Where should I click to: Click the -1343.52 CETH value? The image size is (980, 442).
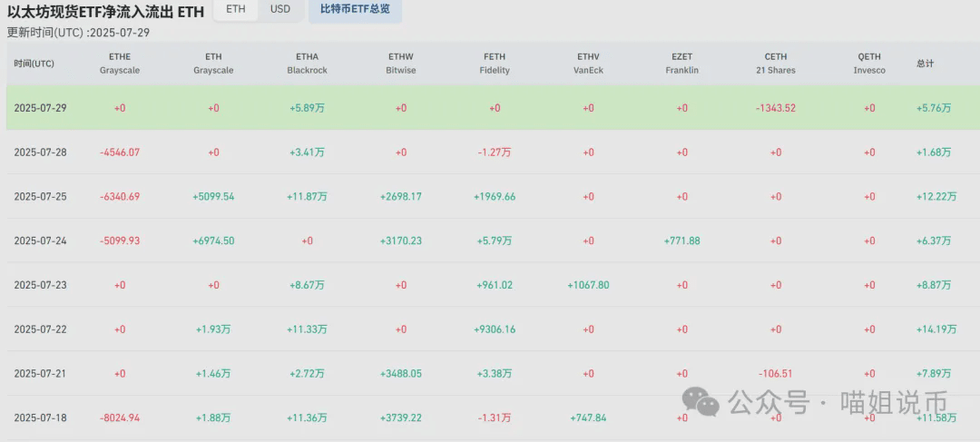(776, 108)
